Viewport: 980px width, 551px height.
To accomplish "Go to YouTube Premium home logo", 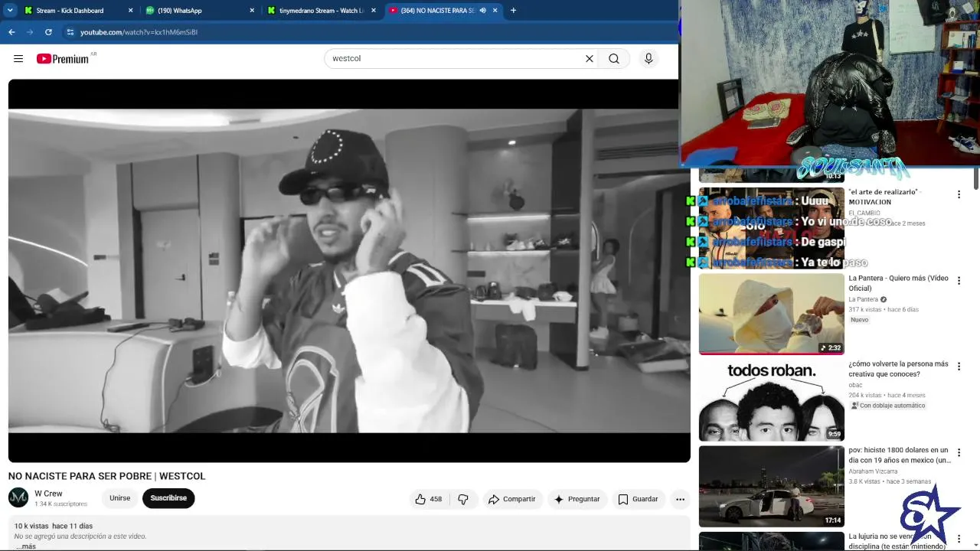I will [63, 59].
